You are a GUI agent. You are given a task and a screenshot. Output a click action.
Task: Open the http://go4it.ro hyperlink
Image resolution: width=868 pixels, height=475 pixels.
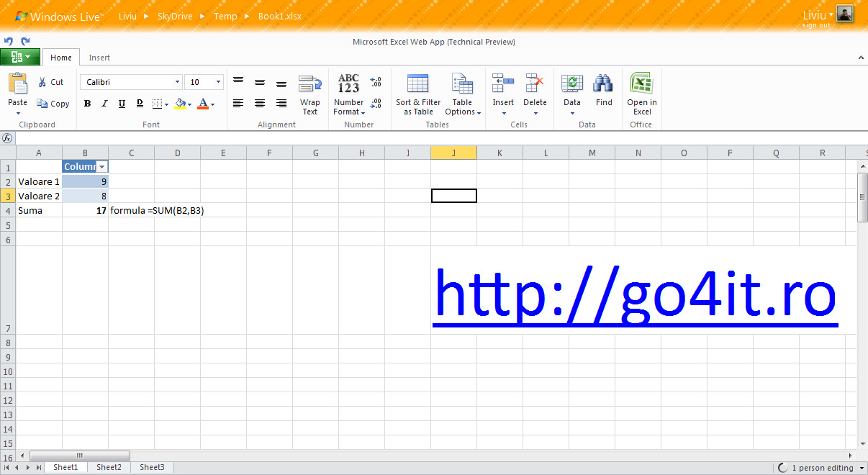[636, 296]
